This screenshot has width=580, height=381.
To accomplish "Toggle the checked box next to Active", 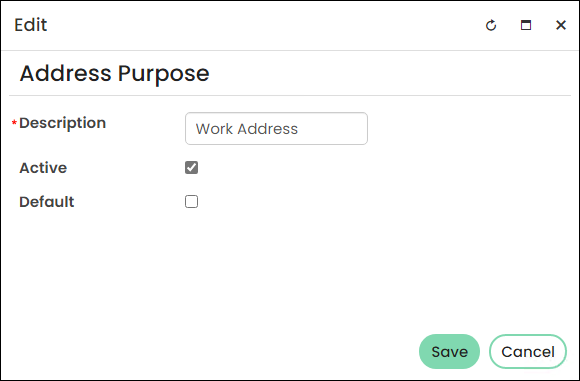I will (191, 168).
